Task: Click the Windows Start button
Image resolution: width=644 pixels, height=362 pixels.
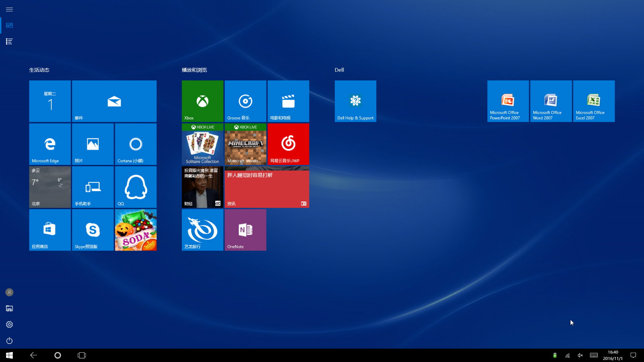Action: [x=9, y=355]
